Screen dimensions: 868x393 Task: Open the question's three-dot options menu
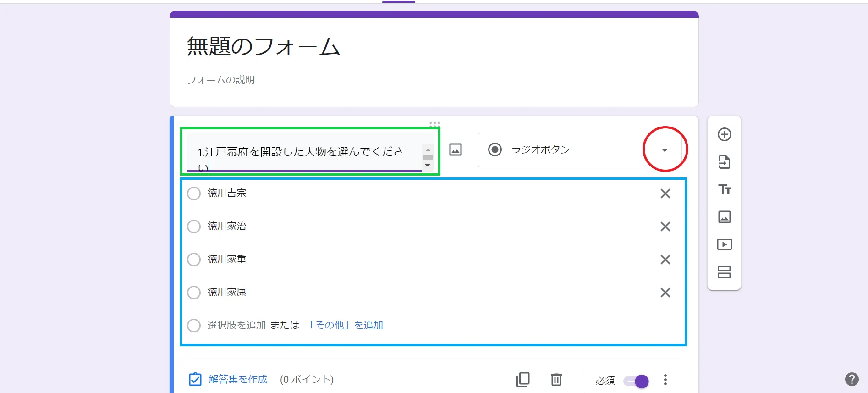pyautogui.click(x=665, y=380)
